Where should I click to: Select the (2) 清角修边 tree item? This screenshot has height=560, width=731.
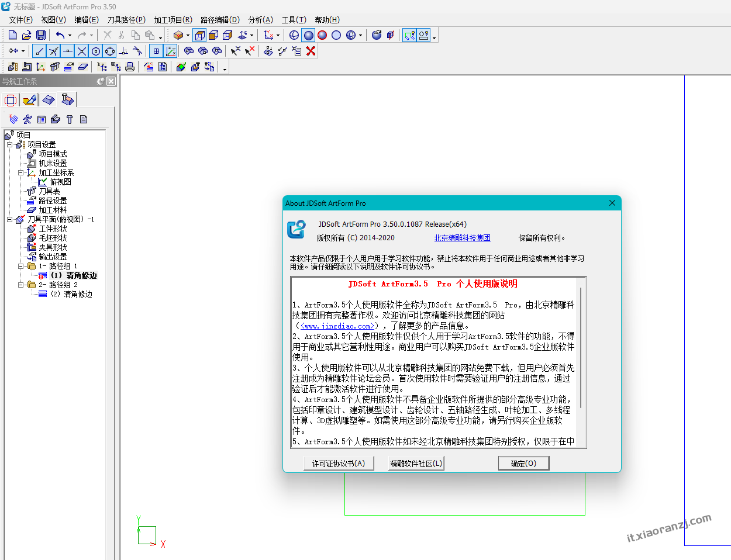[71, 294]
